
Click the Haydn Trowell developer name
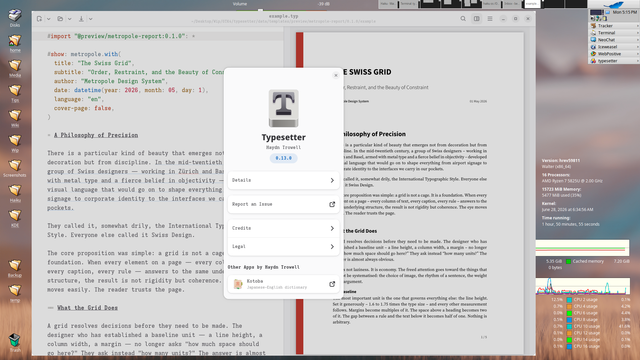[x=284, y=147]
